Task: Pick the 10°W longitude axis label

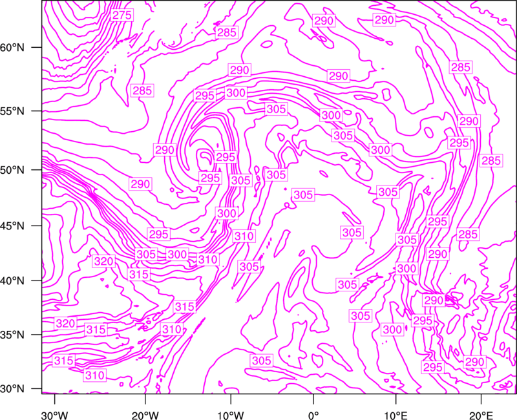Action: 230,415
